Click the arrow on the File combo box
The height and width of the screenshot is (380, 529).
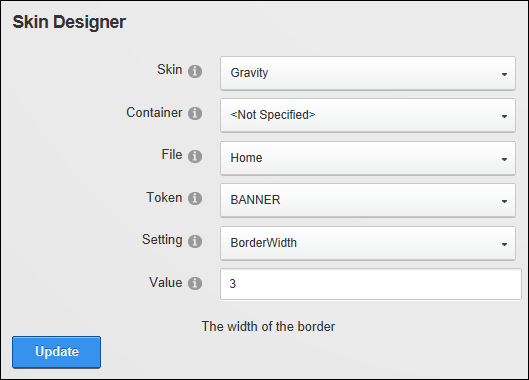coord(504,159)
